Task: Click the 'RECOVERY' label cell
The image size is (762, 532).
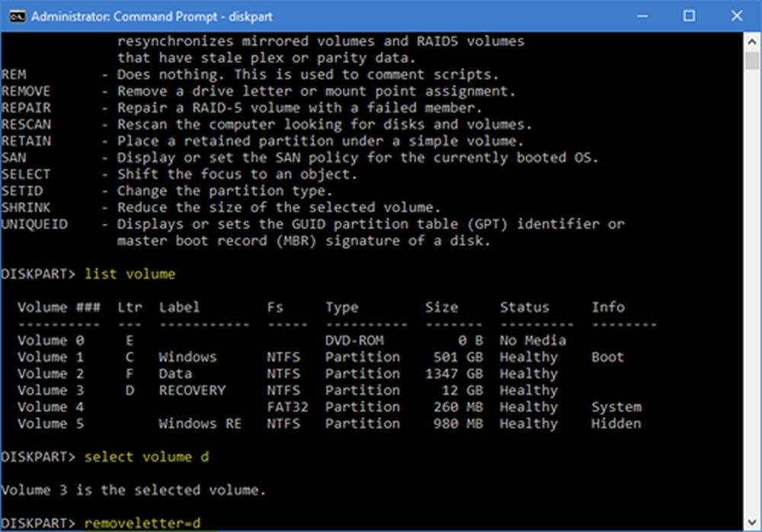Action: point(192,390)
